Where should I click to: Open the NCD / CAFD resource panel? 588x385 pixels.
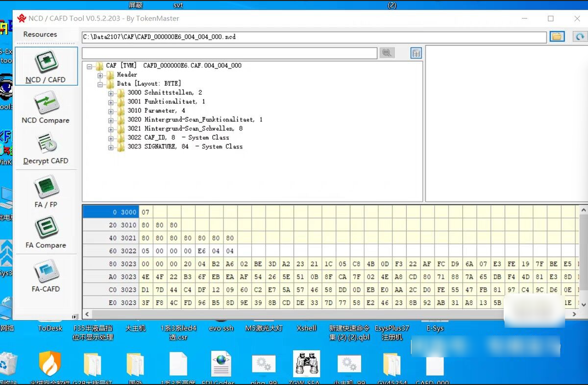tap(46, 67)
